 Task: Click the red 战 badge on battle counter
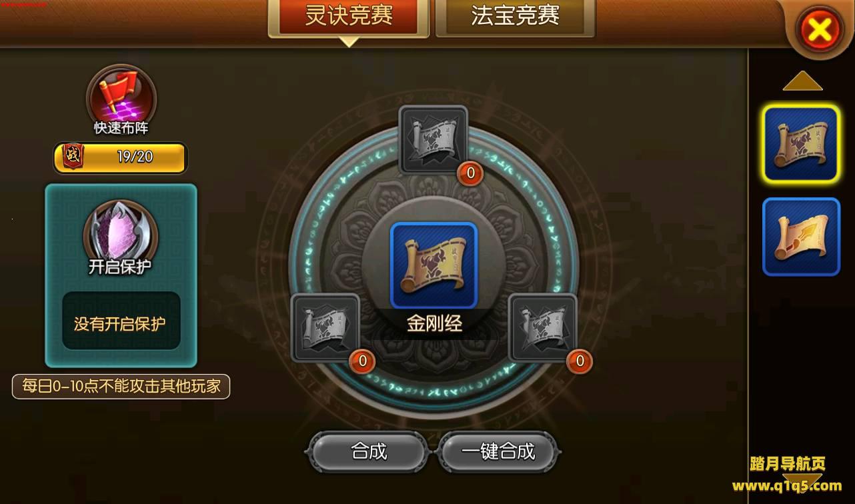[x=72, y=157]
